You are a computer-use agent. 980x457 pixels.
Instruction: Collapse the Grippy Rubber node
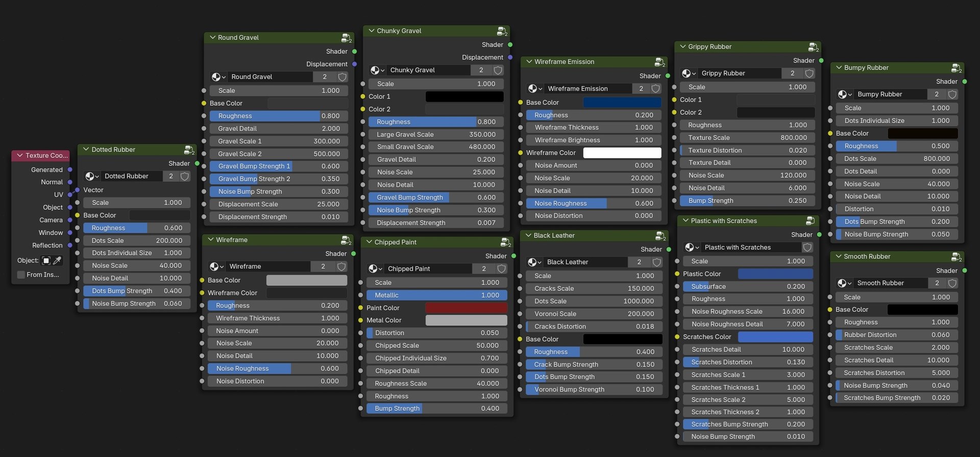click(682, 46)
